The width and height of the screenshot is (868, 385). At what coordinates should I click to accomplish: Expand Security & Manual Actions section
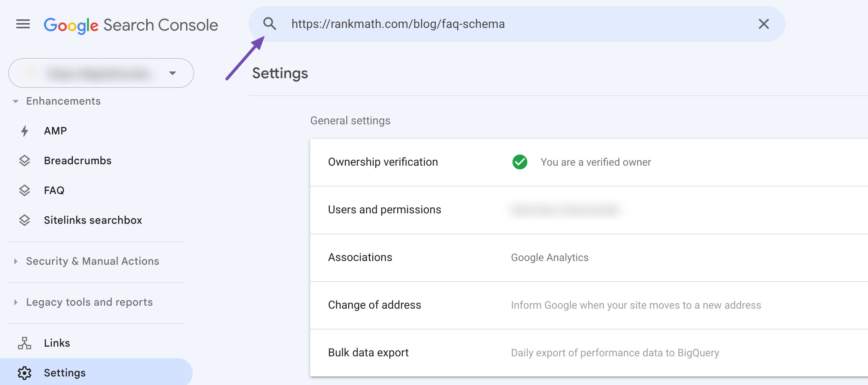coord(86,261)
